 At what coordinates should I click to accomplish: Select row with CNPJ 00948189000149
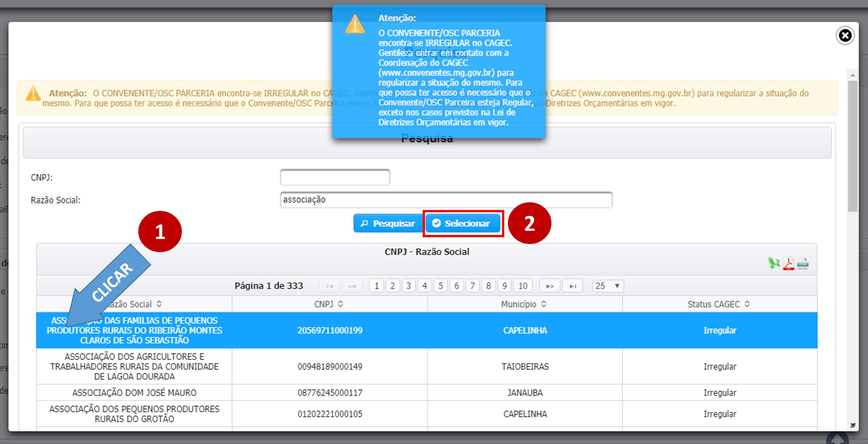click(330, 366)
